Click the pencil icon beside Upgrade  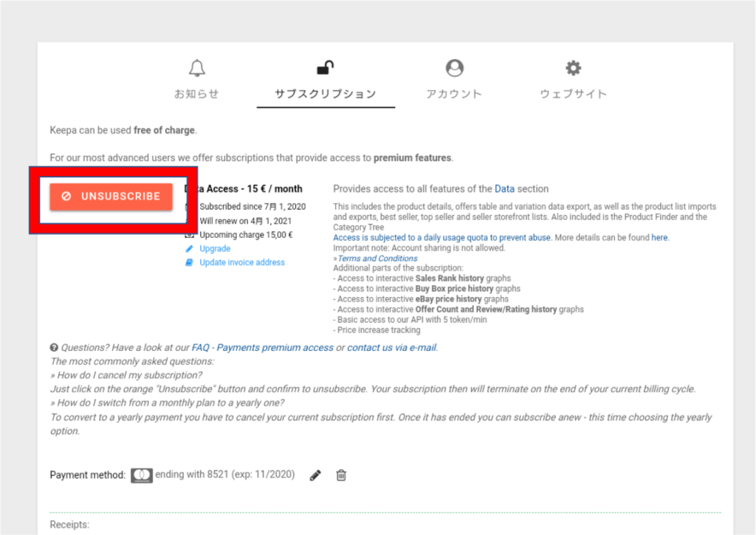(190, 248)
